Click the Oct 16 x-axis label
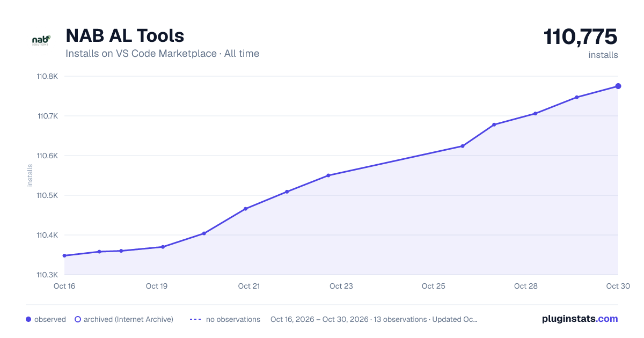Viewport: 644px width, 338px height. (x=64, y=286)
